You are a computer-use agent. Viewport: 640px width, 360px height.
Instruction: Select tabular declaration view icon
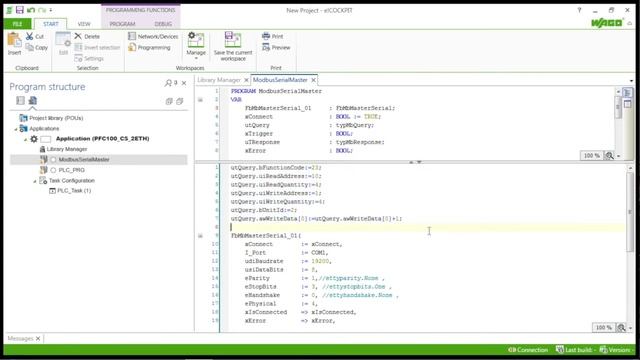point(628,104)
